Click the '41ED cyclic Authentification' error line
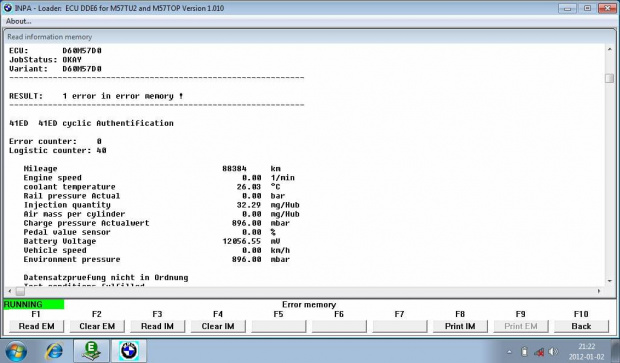The image size is (620, 363). [91, 123]
